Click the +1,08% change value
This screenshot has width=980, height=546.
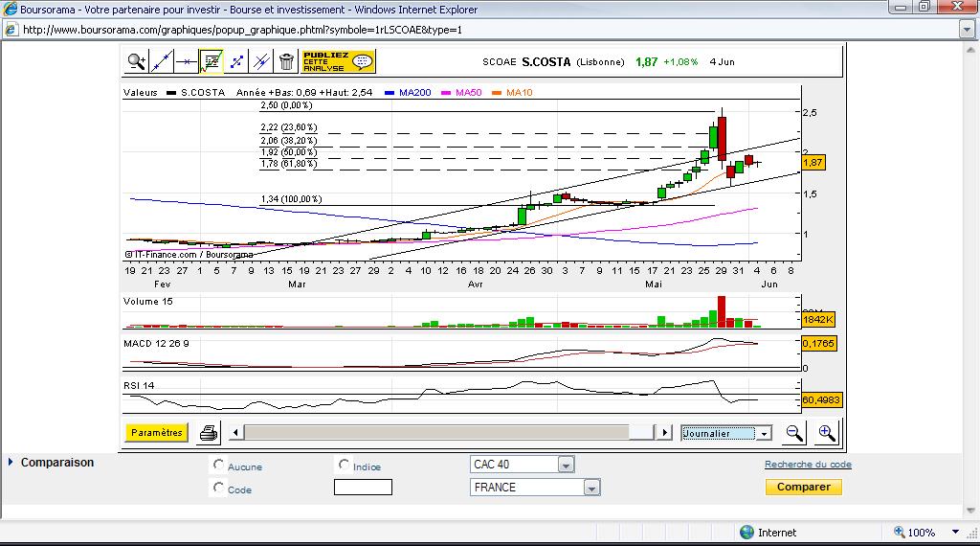click(x=680, y=62)
